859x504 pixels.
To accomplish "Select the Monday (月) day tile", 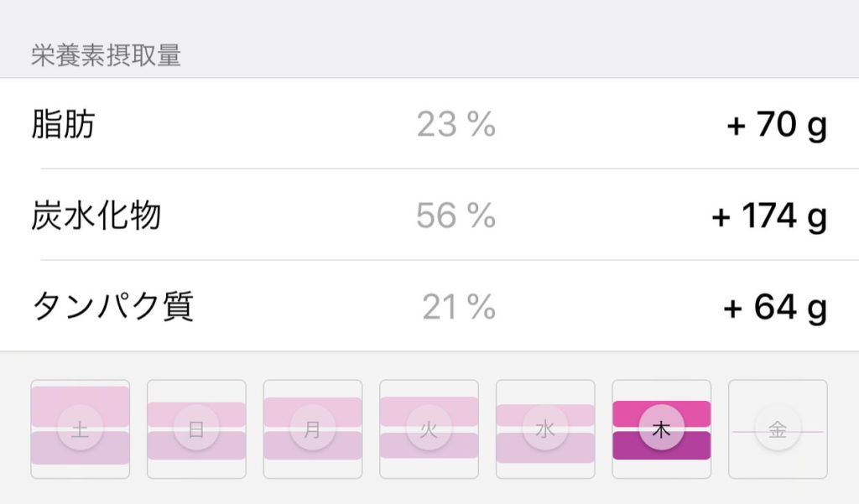I will pos(313,429).
